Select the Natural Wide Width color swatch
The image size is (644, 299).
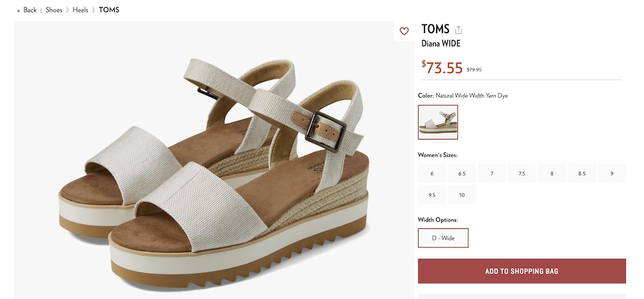pyautogui.click(x=438, y=122)
